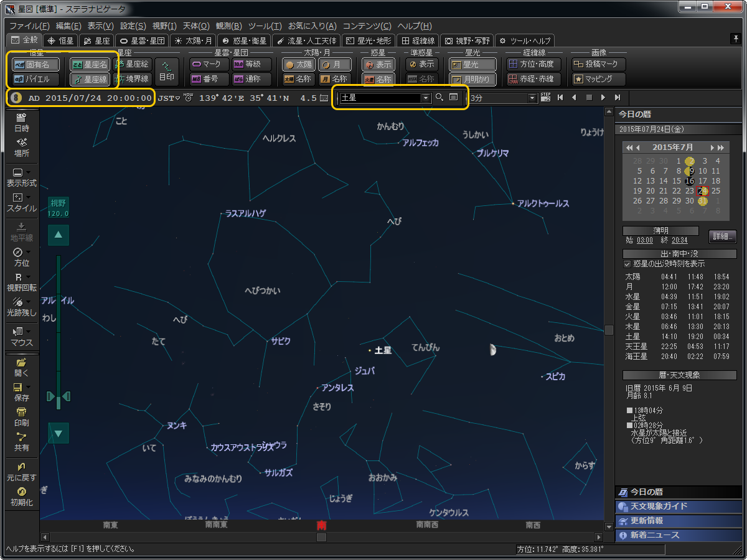Image resolution: width=747 pixels, height=560 pixels.
Task: Open the object list icon beside search
Action: tap(454, 98)
